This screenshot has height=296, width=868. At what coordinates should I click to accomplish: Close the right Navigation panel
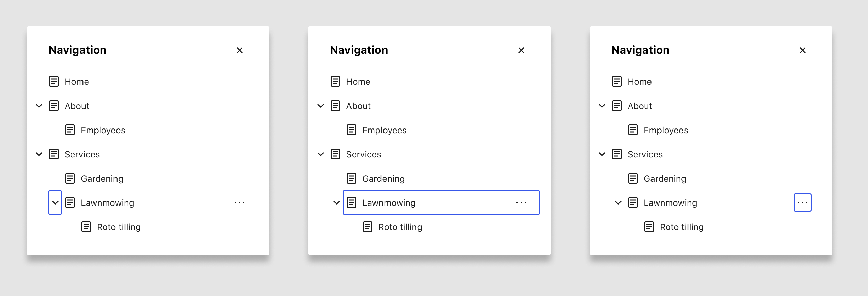coord(802,50)
